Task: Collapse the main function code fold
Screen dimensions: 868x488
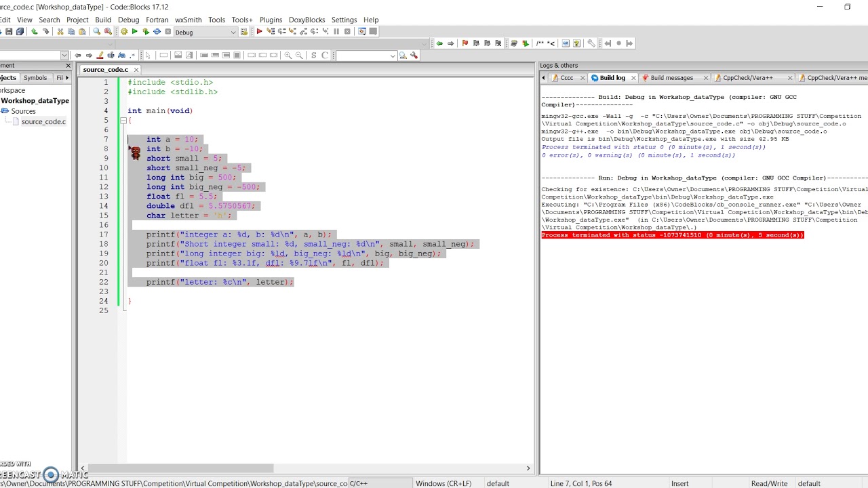Action: 123,121
